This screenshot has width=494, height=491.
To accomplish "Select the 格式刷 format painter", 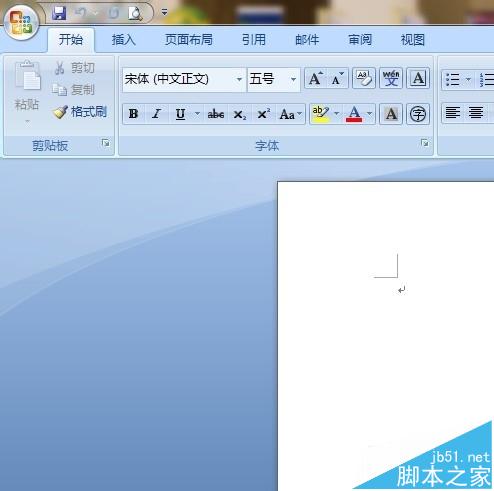I will pos(80,112).
